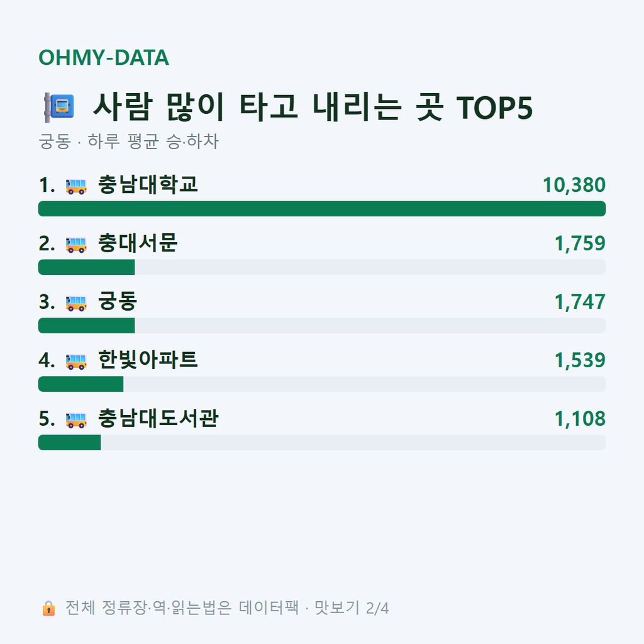Click the bus icon beside 궁동
644x644 pixels.
pyautogui.click(x=76, y=303)
